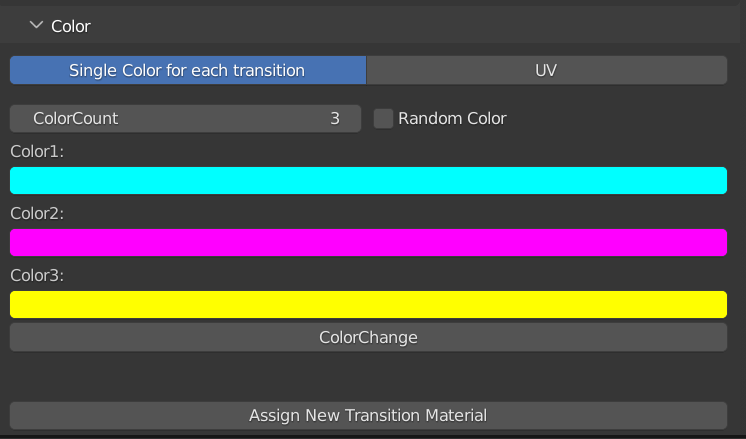This screenshot has width=746, height=439.
Task: Click the Color panel header title
Action: tap(71, 26)
